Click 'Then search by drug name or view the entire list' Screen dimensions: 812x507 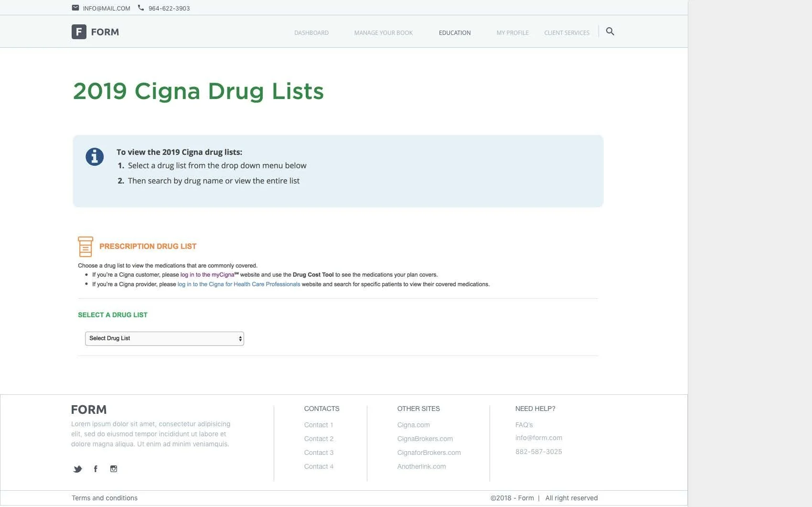214,181
